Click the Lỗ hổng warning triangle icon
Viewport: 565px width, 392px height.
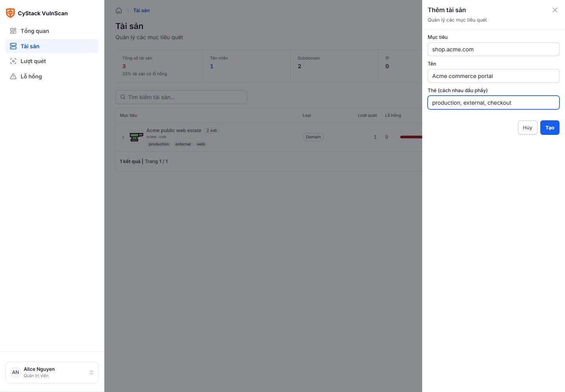coord(13,76)
